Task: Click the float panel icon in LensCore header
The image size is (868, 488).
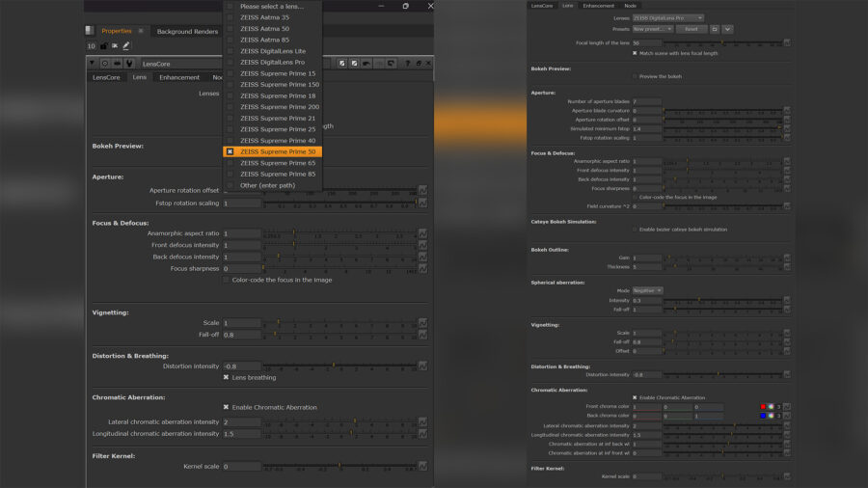Action: pyautogui.click(x=419, y=64)
